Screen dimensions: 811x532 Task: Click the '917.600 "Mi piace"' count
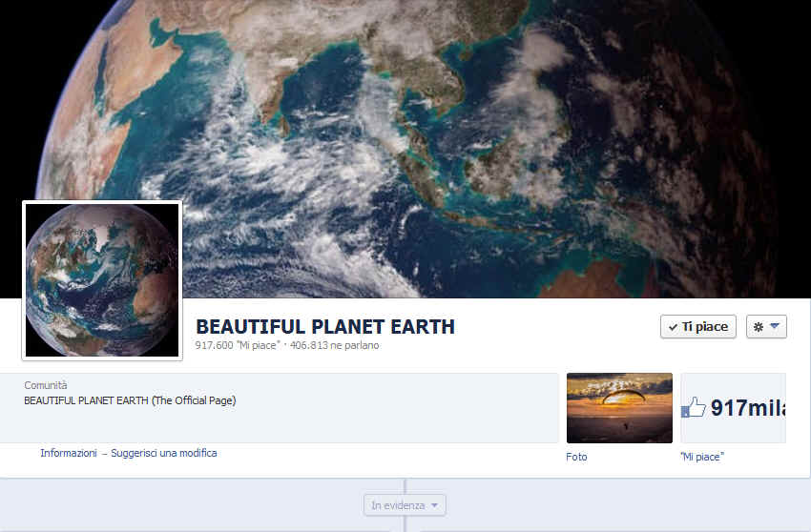(238, 345)
